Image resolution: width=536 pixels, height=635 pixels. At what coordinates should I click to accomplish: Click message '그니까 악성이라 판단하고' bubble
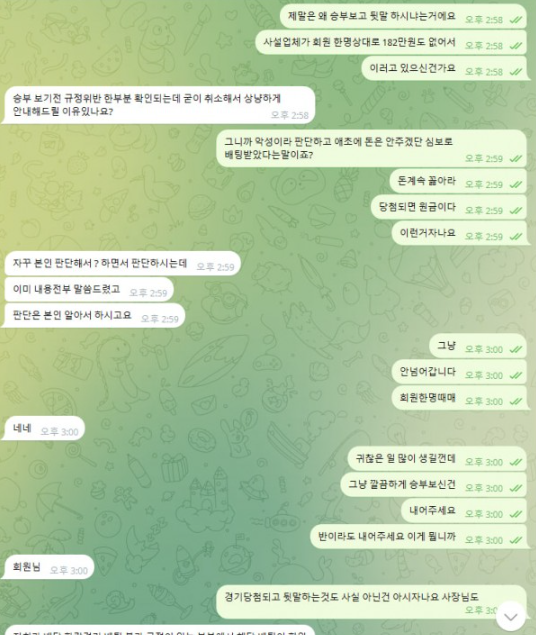[x=372, y=148]
